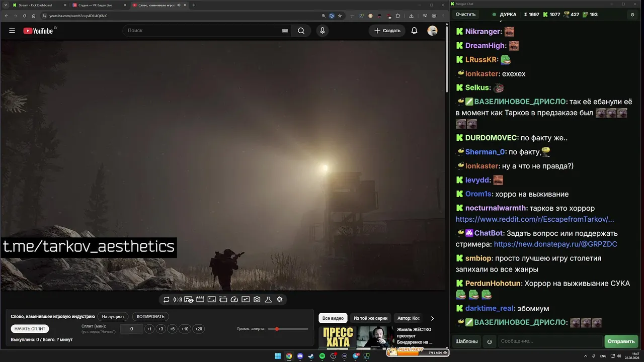The width and height of the screenshot is (644, 362).
Task: Click the Сообщение chat message field
Action: tap(550, 341)
